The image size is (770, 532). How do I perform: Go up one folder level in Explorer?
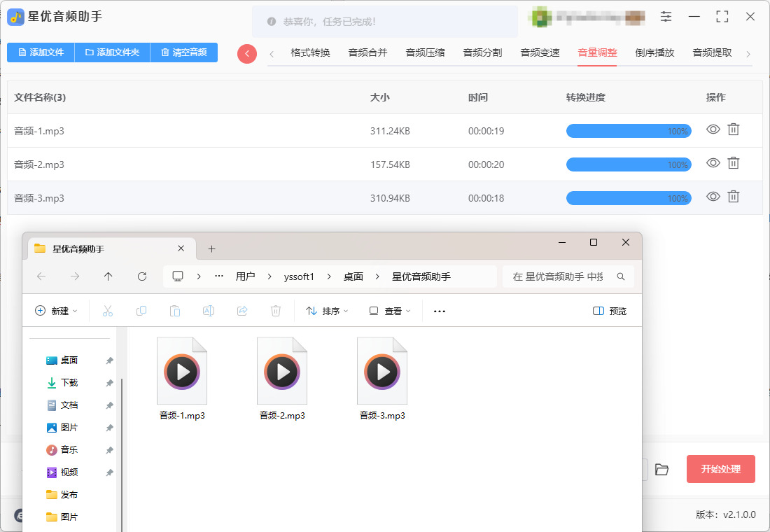(x=108, y=276)
